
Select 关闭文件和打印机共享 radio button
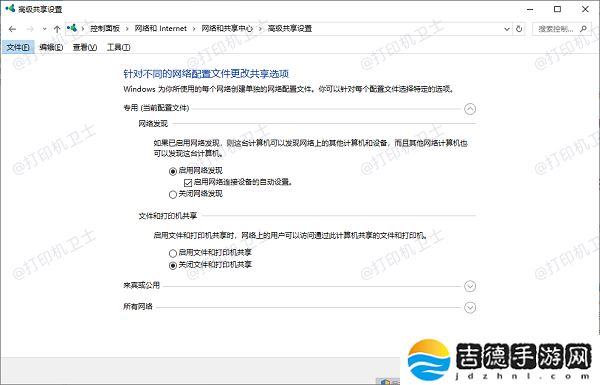[x=173, y=265]
